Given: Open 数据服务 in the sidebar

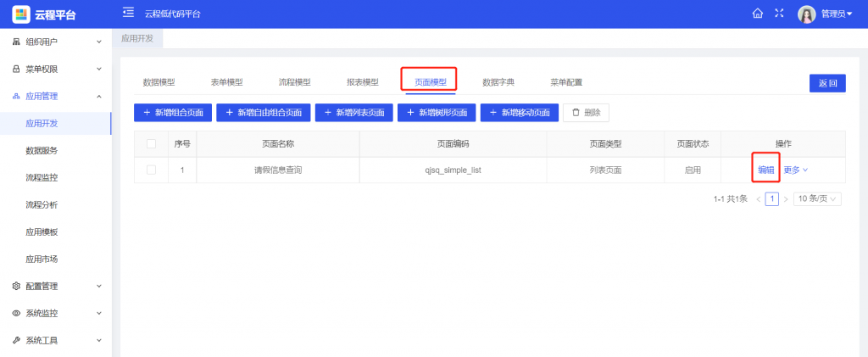Looking at the screenshot, I should click(x=42, y=150).
